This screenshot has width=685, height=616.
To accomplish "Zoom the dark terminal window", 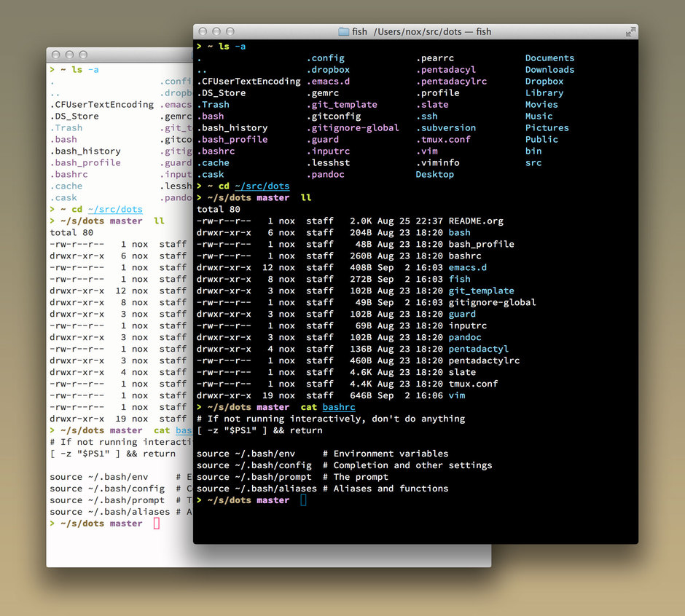I will [x=230, y=31].
